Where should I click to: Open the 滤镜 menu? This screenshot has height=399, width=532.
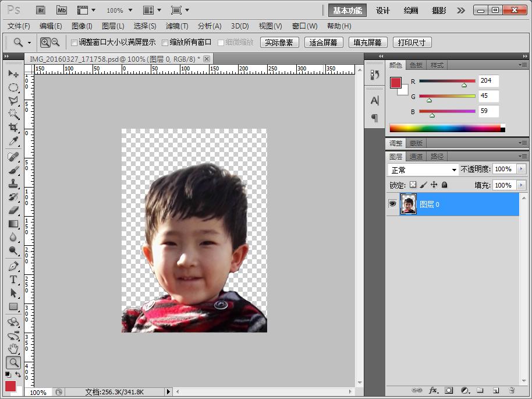178,26
